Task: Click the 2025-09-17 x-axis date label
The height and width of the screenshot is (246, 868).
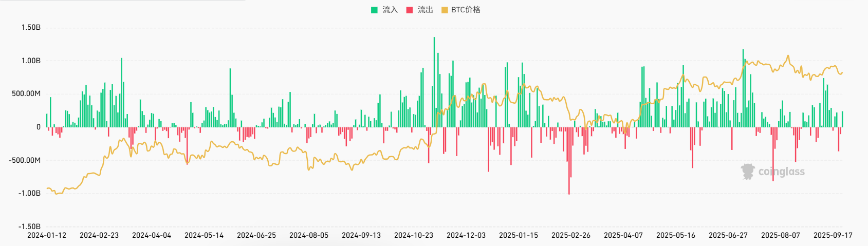Action: [x=833, y=235]
